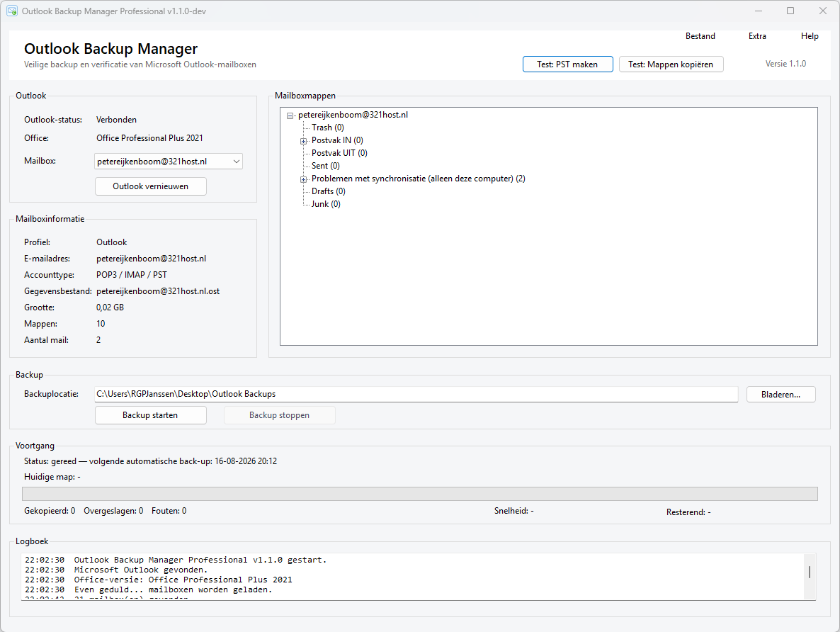This screenshot has height=632, width=840.
Task: Click the 'Even geduld... mailboxen worden geladen.' log line
Action: 173,589
